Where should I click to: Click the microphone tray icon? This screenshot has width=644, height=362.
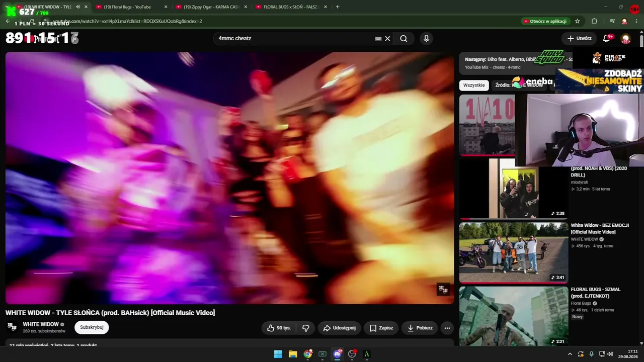[x=591, y=354]
